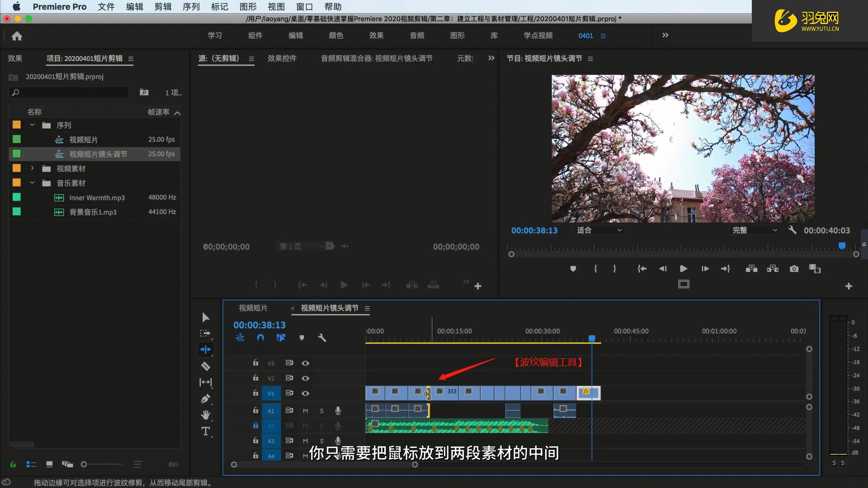Go to In point in program monitor
This screenshot has width=868, height=488.
(x=642, y=269)
